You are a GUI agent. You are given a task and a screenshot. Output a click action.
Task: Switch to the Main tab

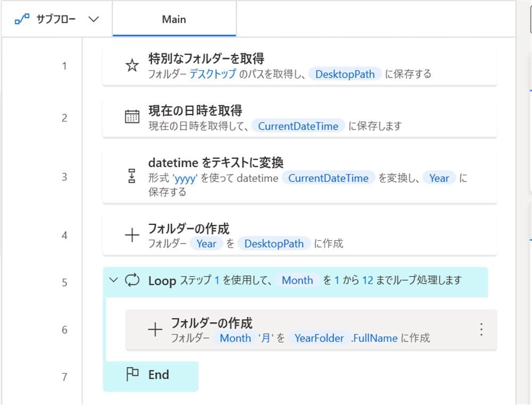174,19
